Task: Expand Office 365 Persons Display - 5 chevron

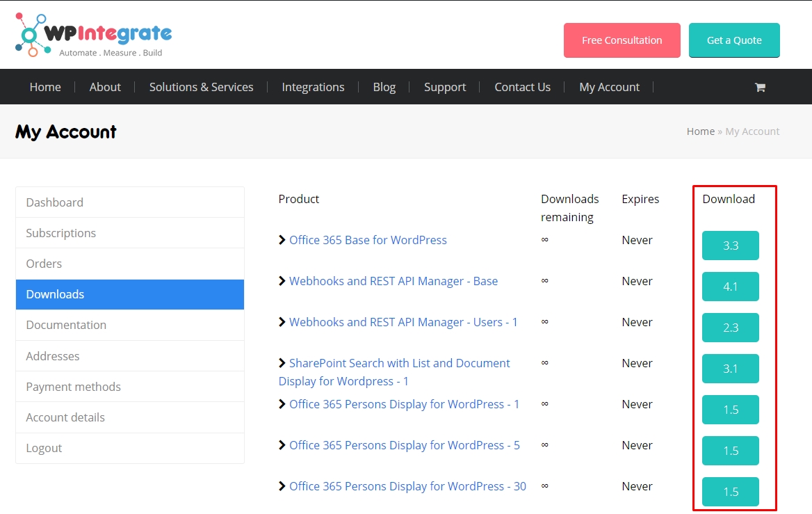Action: [282, 445]
